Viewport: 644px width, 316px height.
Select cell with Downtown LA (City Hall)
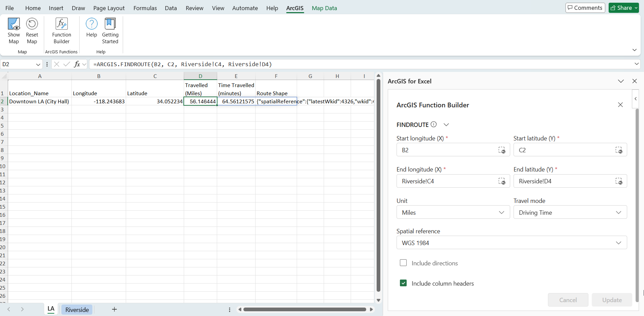click(x=40, y=101)
